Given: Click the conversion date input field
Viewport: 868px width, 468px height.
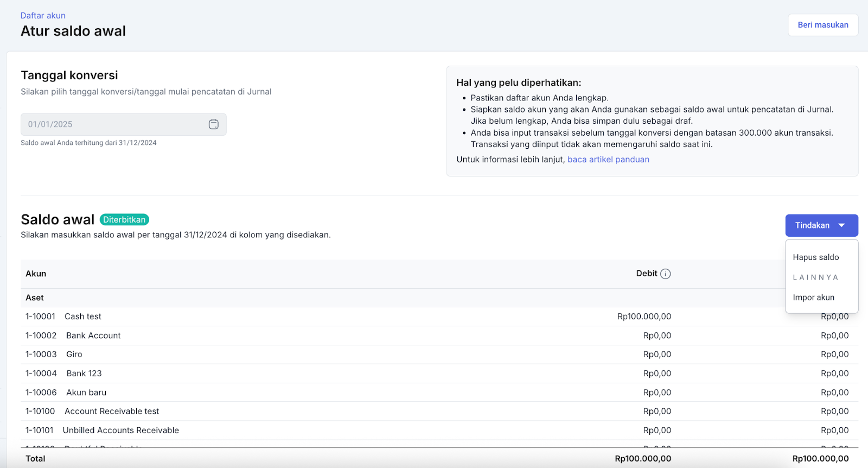Looking at the screenshot, I should 114,124.
